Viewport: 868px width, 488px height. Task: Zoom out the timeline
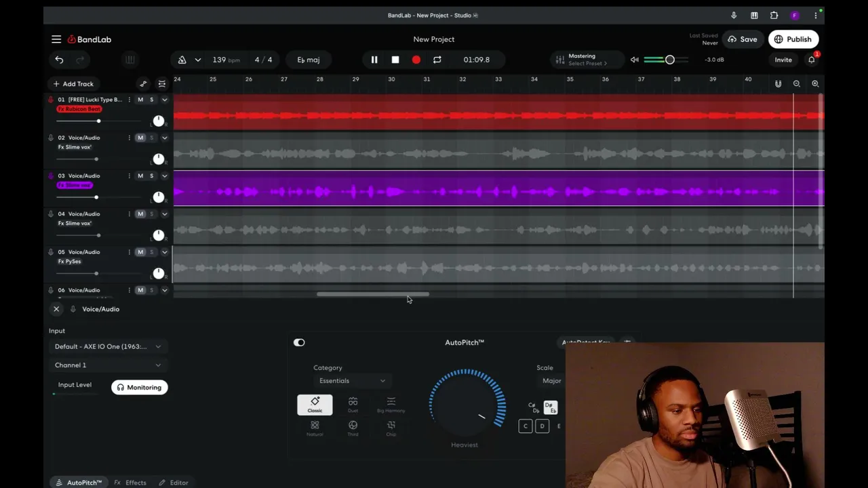coord(797,84)
